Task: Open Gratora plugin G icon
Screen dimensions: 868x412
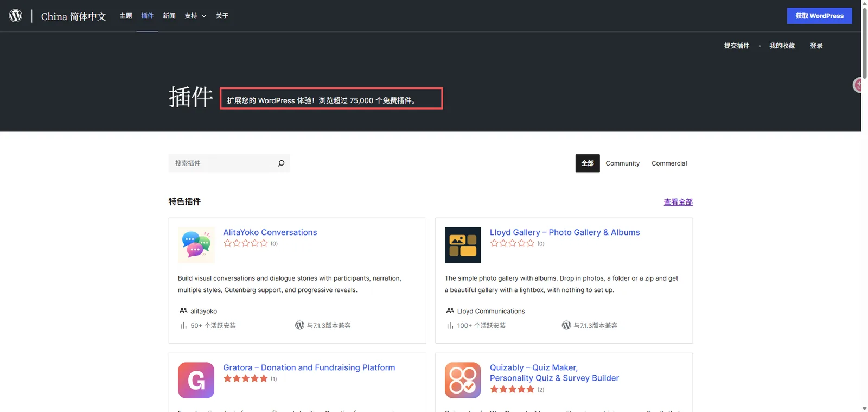Action: [x=196, y=380]
